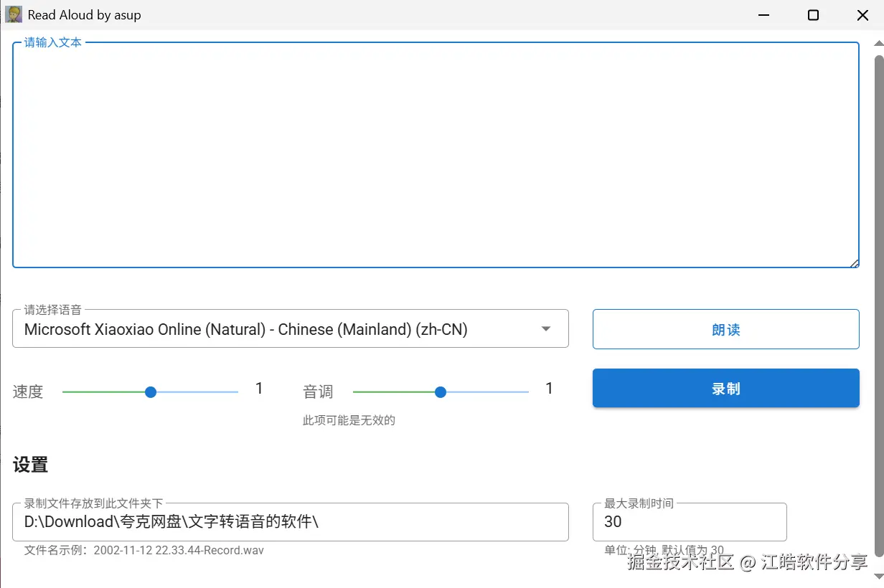Maximize the Read Aloud window

point(813,15)
